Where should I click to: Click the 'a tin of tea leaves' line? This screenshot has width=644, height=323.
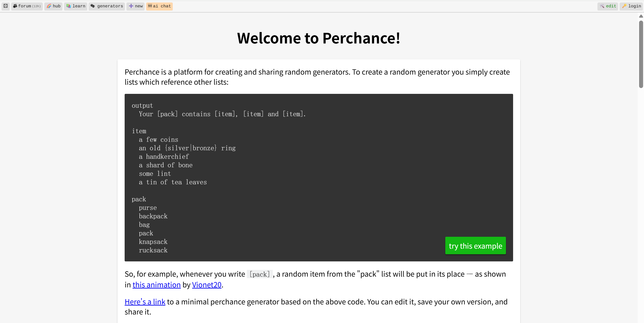coord(173,182)
